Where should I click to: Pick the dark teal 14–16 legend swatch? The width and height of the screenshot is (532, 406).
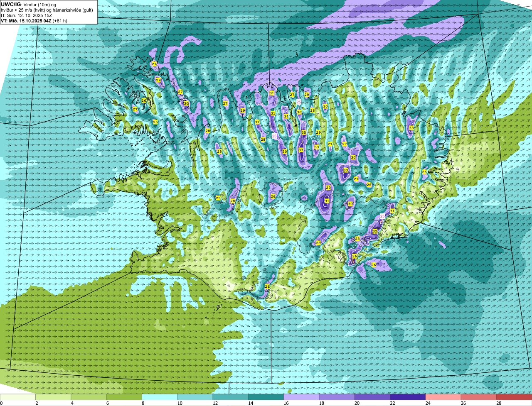coord(266,397)
